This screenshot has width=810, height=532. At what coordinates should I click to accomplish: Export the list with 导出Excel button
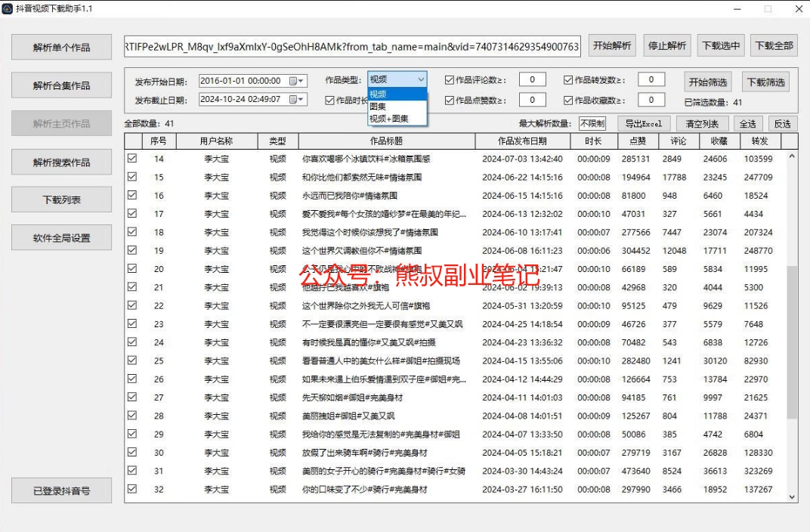643,124
